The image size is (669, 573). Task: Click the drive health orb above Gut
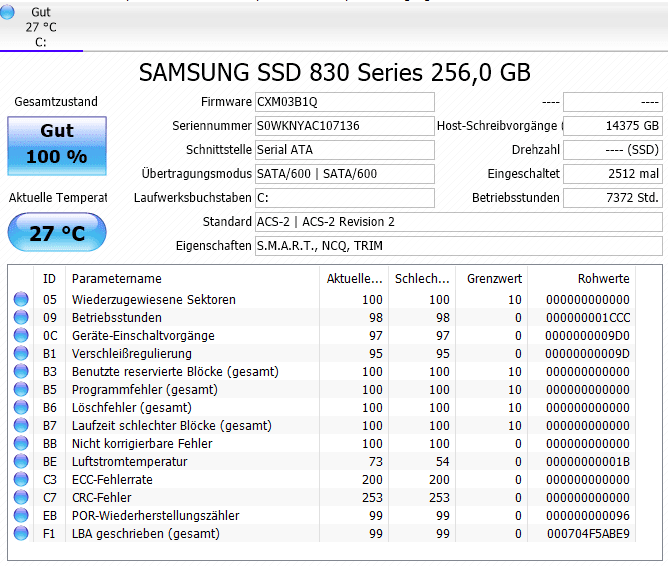click(8, 12)
